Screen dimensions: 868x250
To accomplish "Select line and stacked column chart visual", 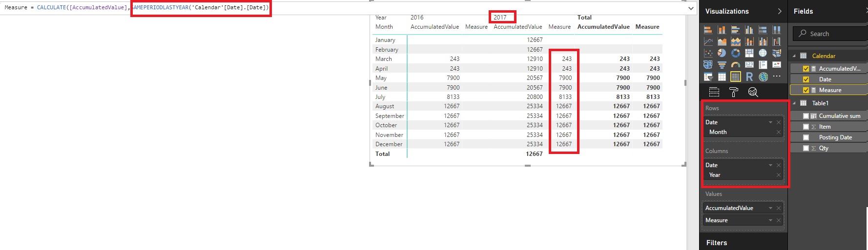I will pyautogui.click(x=749, y=41).
